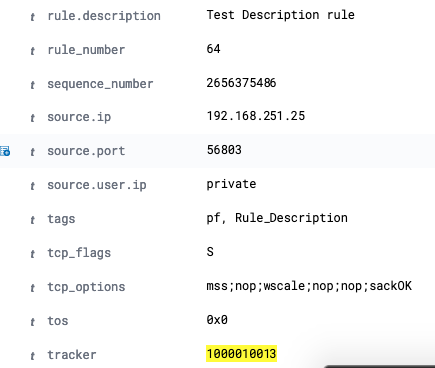
Task: Click the tags value 'pf, Rule_Description'
Action: tap(277, 218)
